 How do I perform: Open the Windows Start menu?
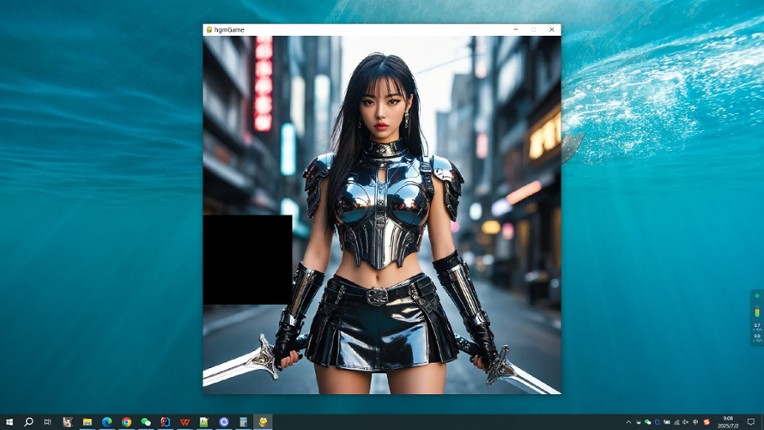[9, 422]
